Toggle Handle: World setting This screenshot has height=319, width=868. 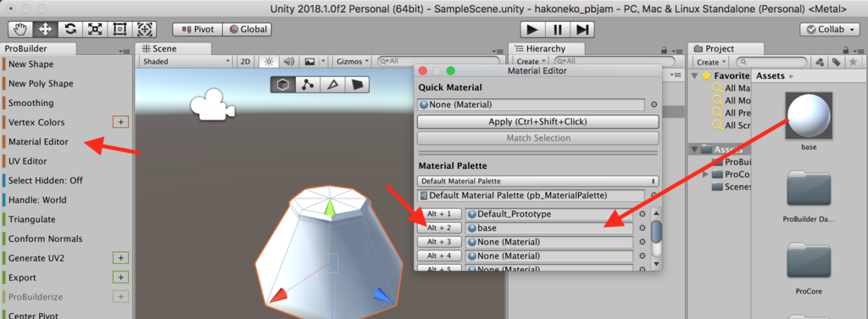(37, 200)
